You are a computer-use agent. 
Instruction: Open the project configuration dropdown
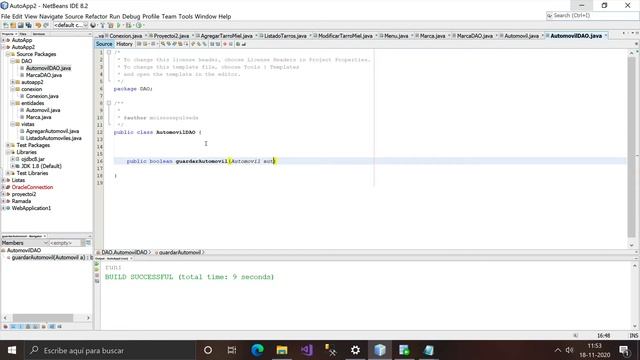[71, 25]
